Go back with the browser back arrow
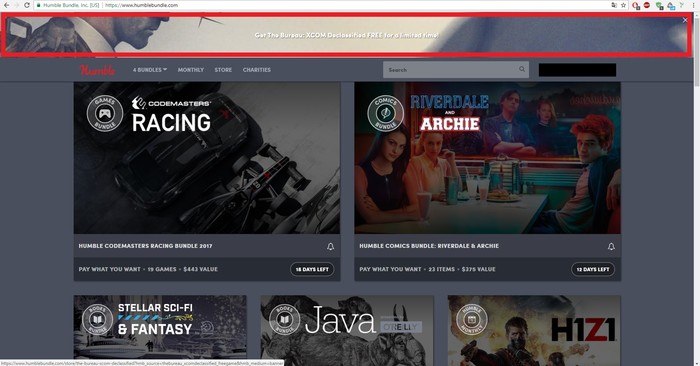700x366 pixels. click(6, 5)
